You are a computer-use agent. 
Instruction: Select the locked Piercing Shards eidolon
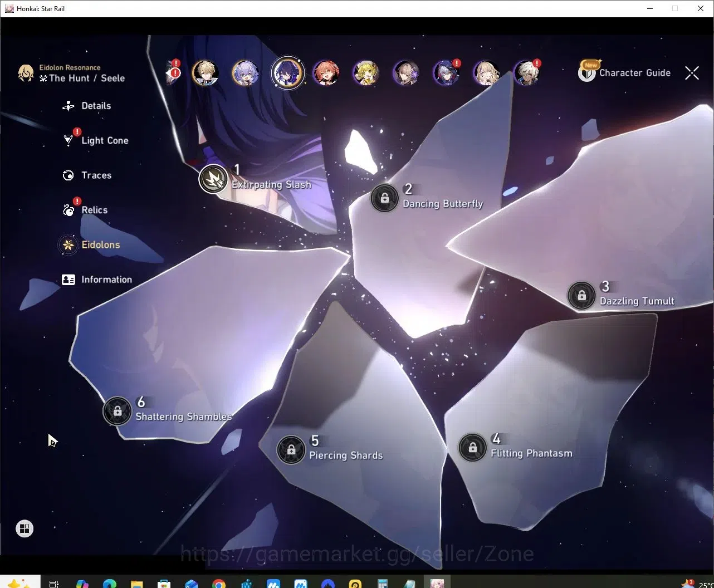click(x=291, y=450)
